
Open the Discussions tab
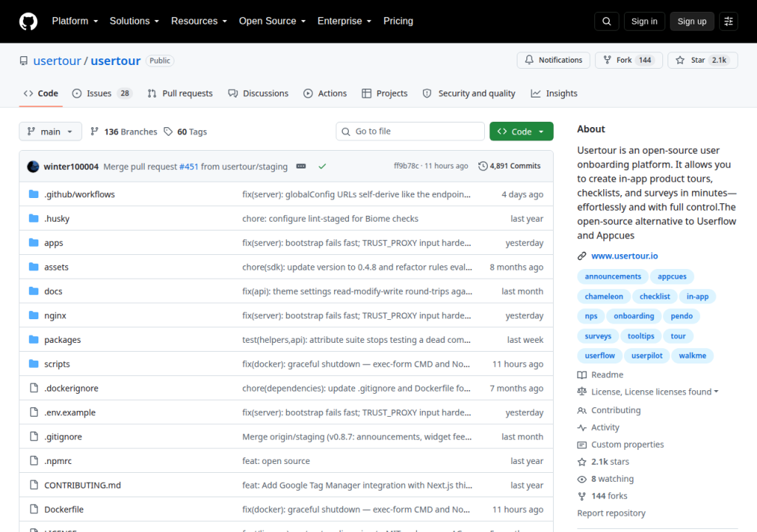pos(258,93)
